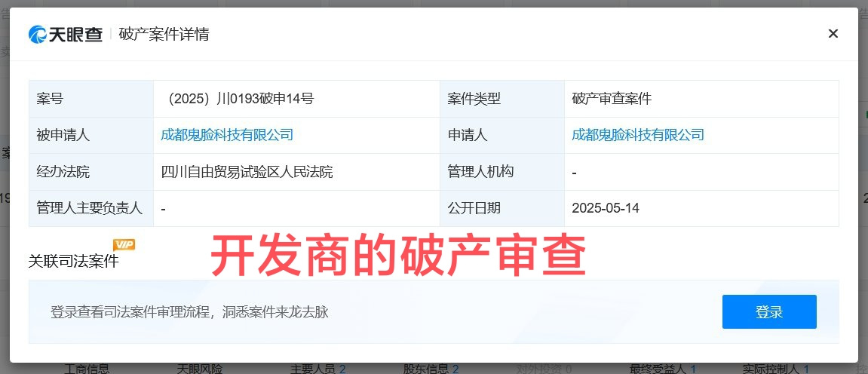Screen dimensions: 868x374
Task: Open the 主要人员 tab
Action: 317,369
